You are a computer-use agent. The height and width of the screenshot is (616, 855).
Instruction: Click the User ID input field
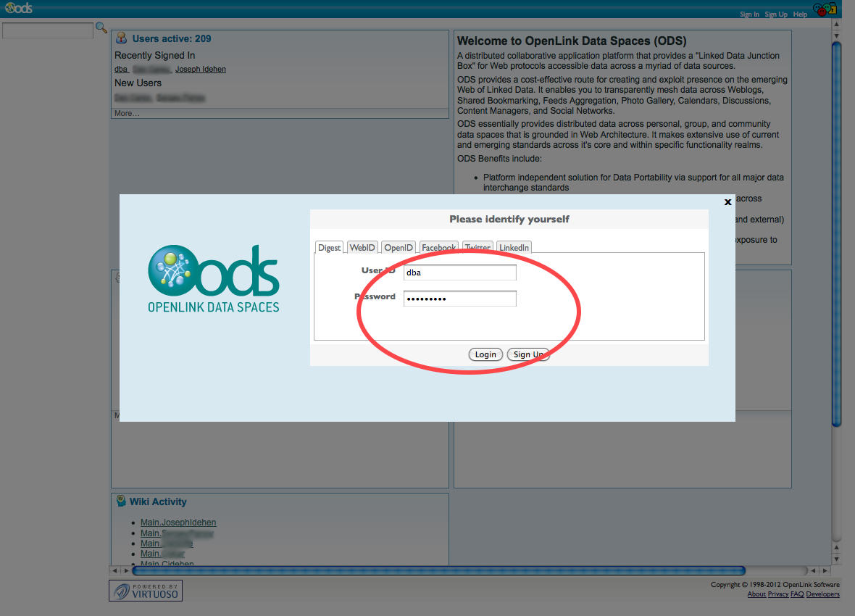click(459, 272)
